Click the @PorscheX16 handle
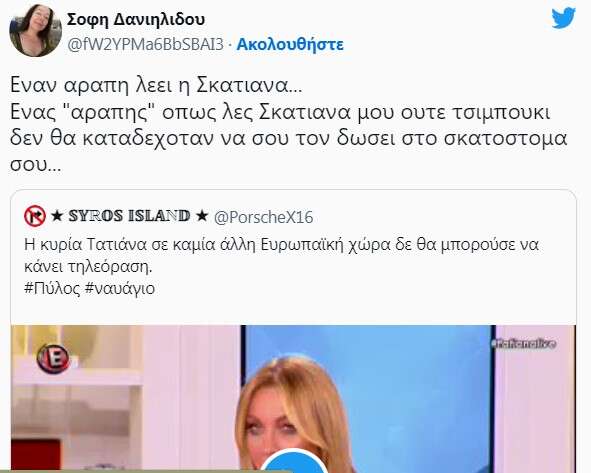 click(263, 217)
